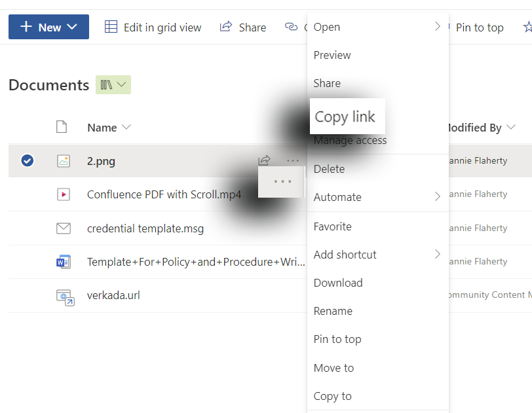Click the envelope icon for credential template.msg
The width and height of the screenshot is (532, 413).
coord(63,228)
